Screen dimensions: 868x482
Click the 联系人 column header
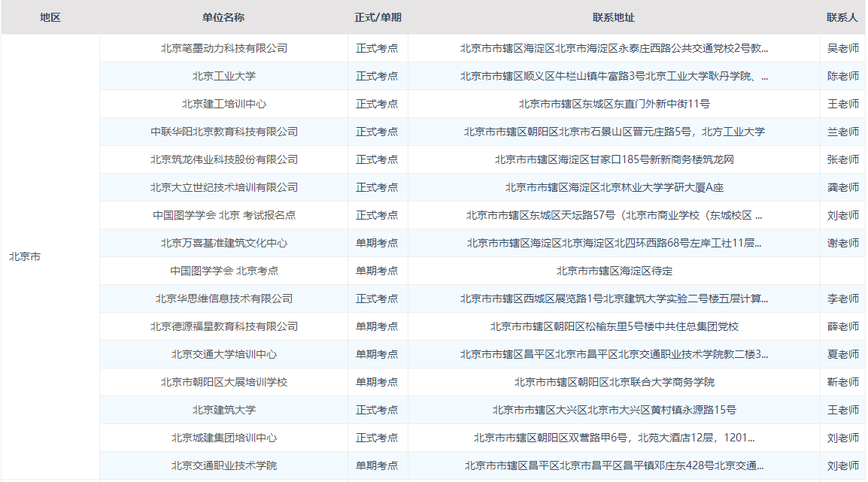(x=842, y=18)
